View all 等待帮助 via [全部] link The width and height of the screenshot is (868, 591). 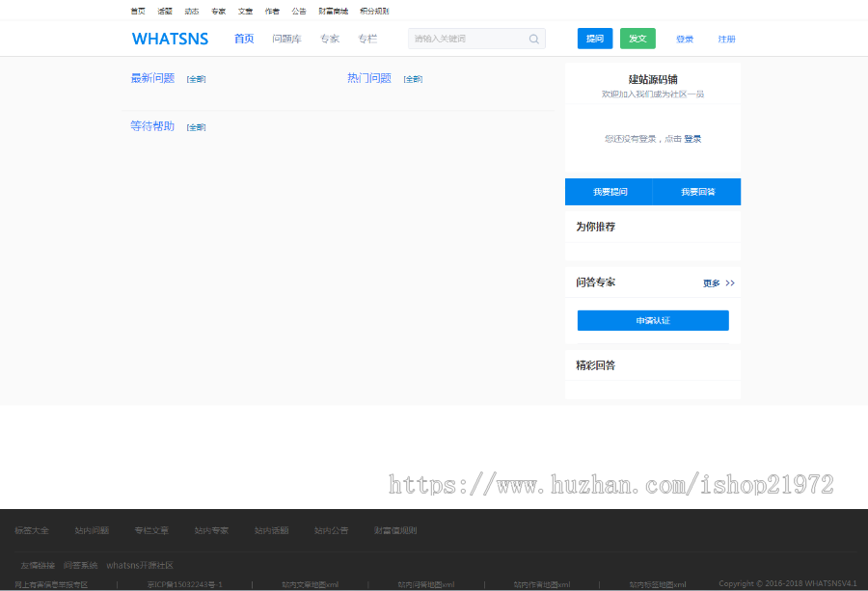(196, 126)
